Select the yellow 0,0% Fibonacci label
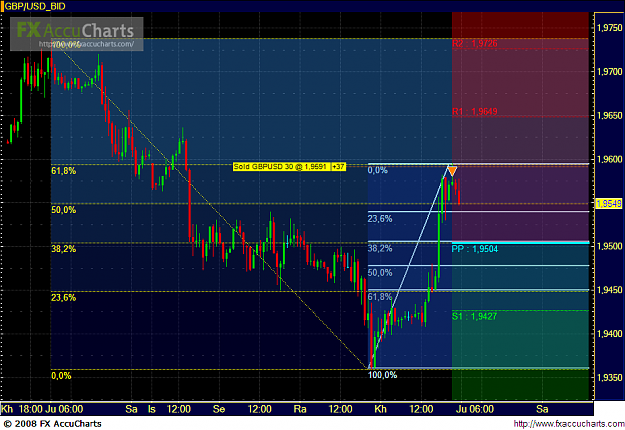This screenshot has height=430, width=625. click(x=61, y=376)
